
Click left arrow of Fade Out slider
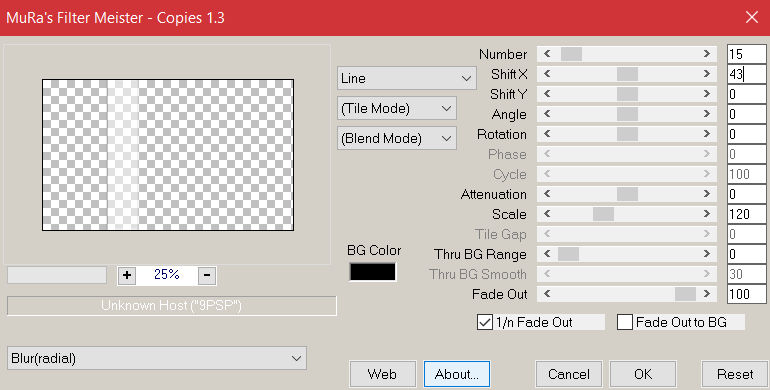pos(547,294)
